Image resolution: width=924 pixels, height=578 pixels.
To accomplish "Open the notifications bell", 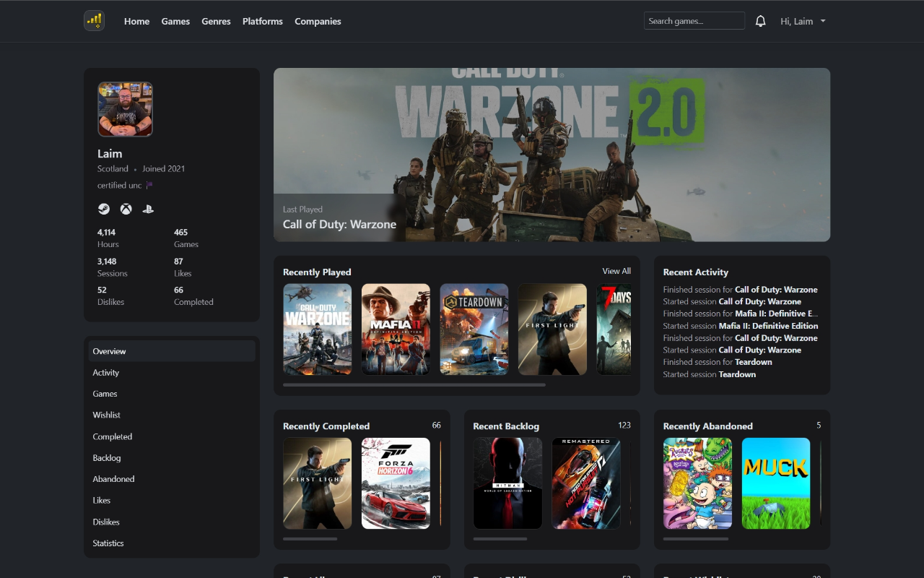I will [760, 21].
